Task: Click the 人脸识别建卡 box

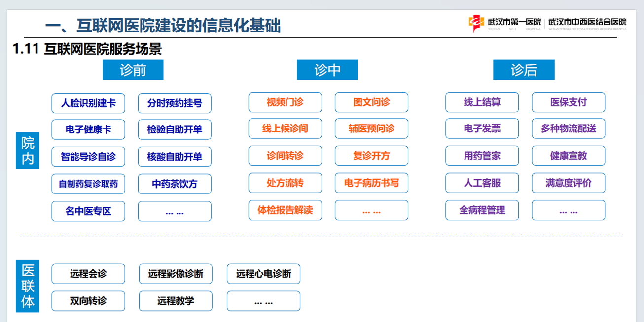Action: click(x=88, y=103)
